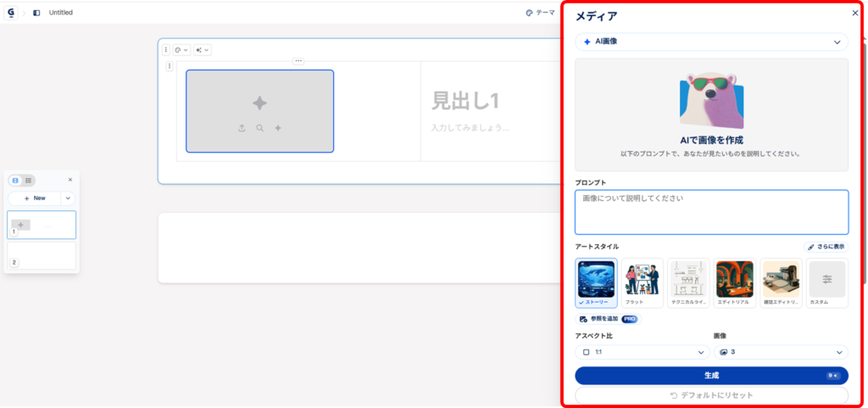868x408 pixels.
Task: Click the upload icon in image placeholder
Action: tap(242, 128)
